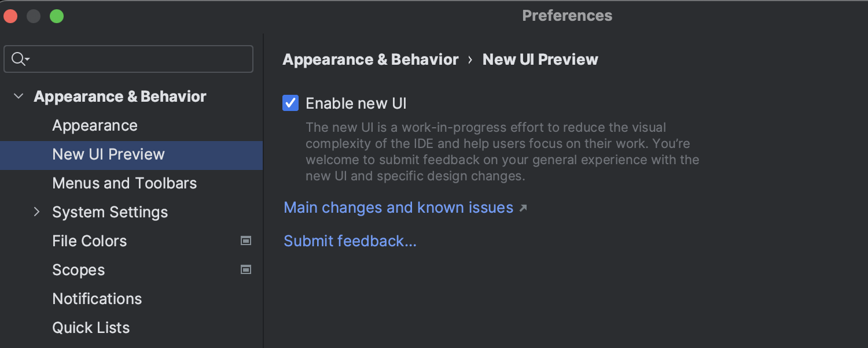Focus the preferences search input field

point(128,59)
